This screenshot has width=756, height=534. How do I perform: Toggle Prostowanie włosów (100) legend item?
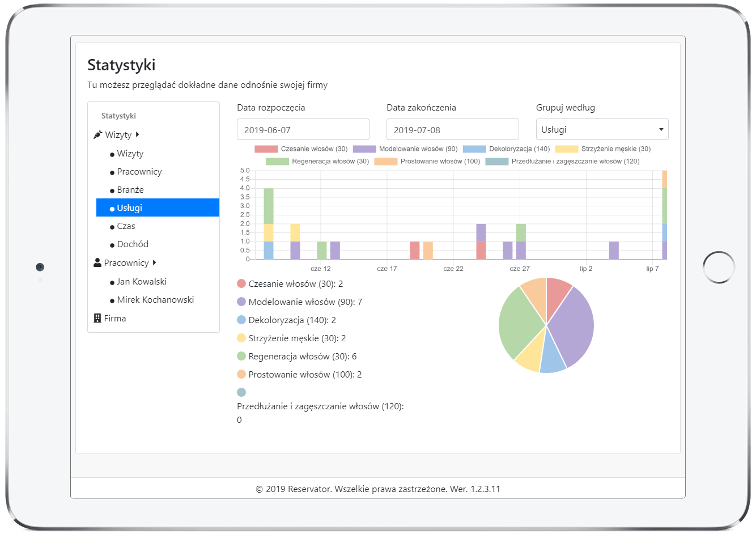coord(427,162)
